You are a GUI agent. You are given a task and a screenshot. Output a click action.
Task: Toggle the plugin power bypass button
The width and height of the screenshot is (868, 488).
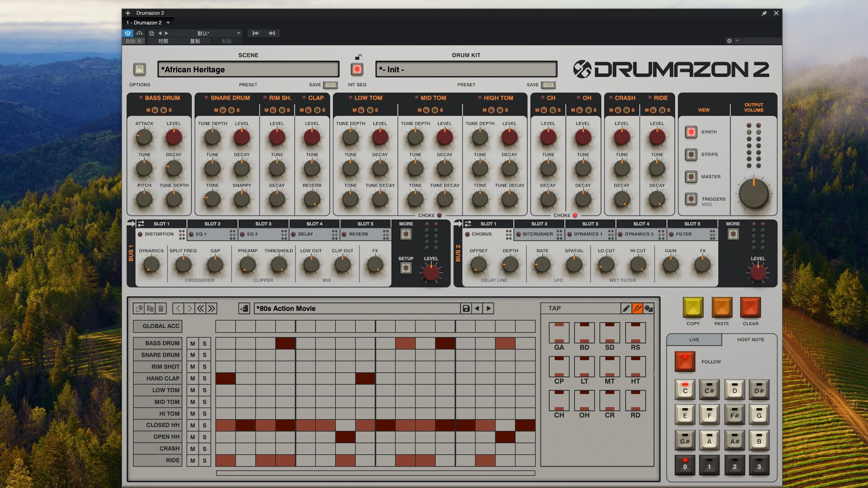pyautogui.click(x=127, y=33)
